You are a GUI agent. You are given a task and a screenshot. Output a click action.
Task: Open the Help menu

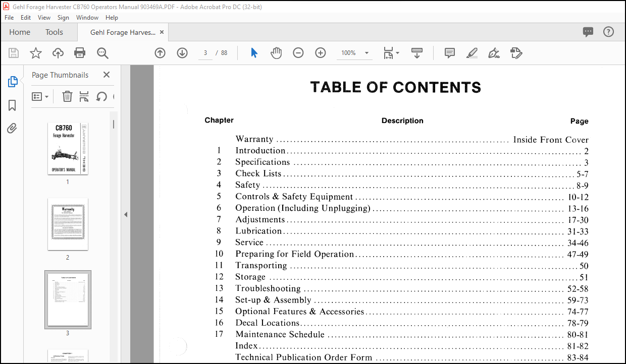coord(112,17)
